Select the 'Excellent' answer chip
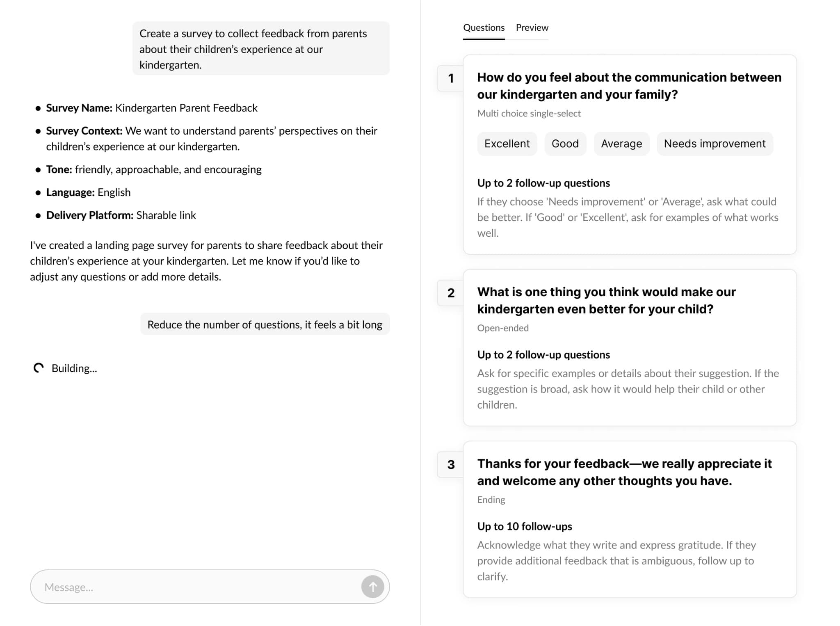This screenshot has height=626, width=840. (x=507, y=144)
